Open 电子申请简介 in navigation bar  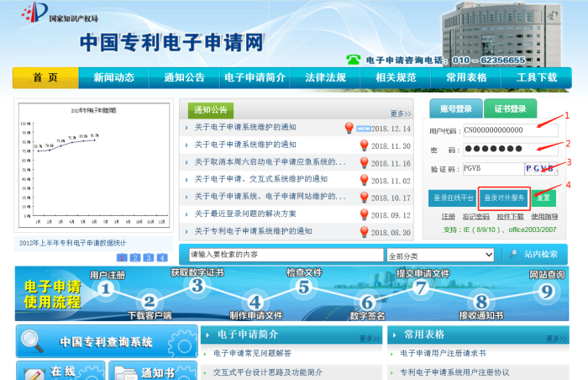point(255,77)
